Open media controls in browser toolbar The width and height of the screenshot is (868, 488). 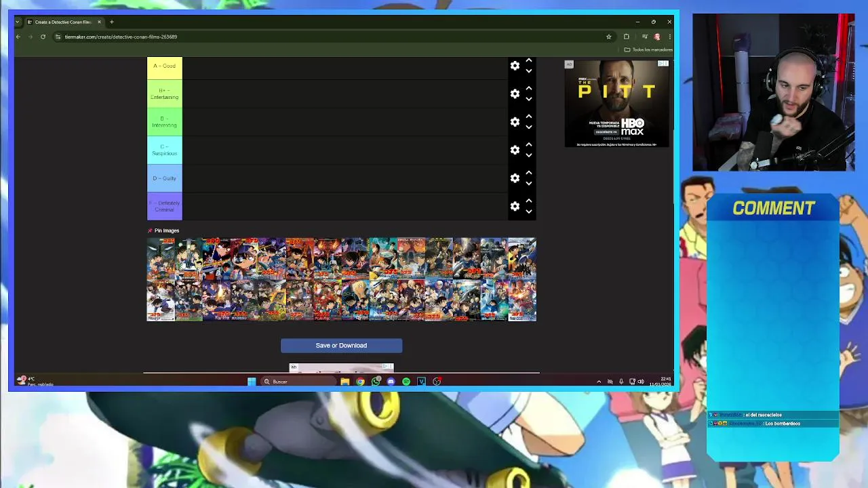point(645,37)
